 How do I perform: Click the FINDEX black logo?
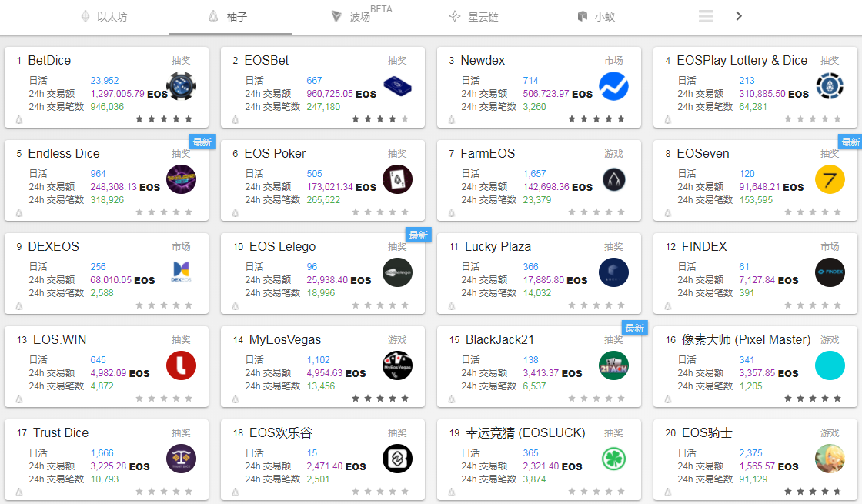[830, 272]
